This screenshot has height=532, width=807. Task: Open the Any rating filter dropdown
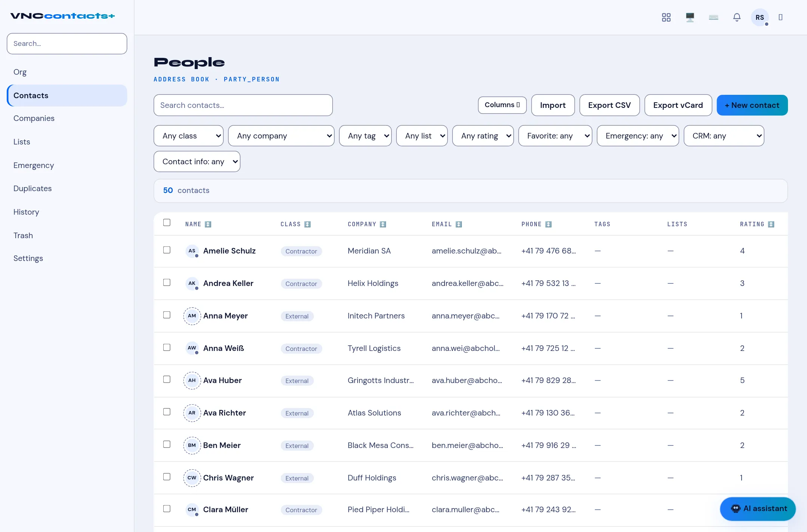(483, 136)
